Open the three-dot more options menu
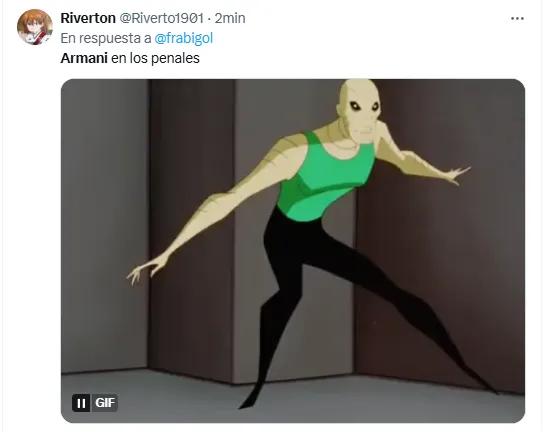This screenshot has height=431, width=547. (x=517, y=18)
